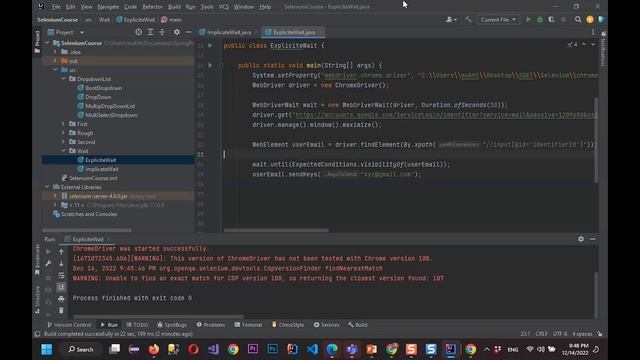640x360 pixels.
Task: Expand the First package
Action: coord(63,124)
